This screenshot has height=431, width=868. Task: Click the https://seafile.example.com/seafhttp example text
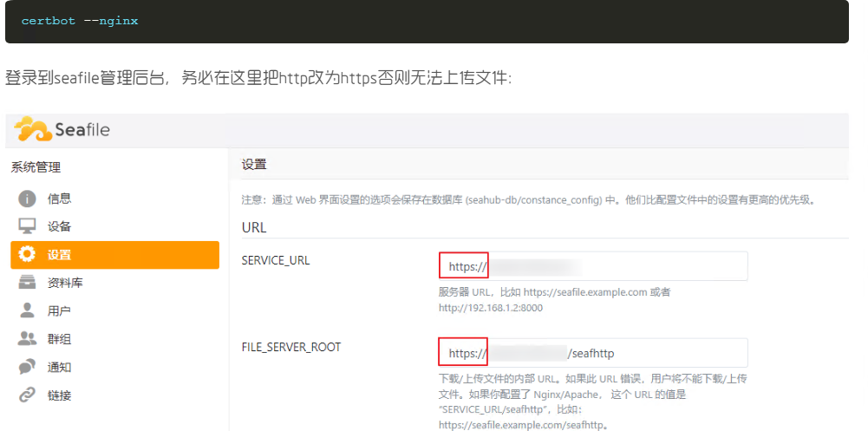[523, 426]
